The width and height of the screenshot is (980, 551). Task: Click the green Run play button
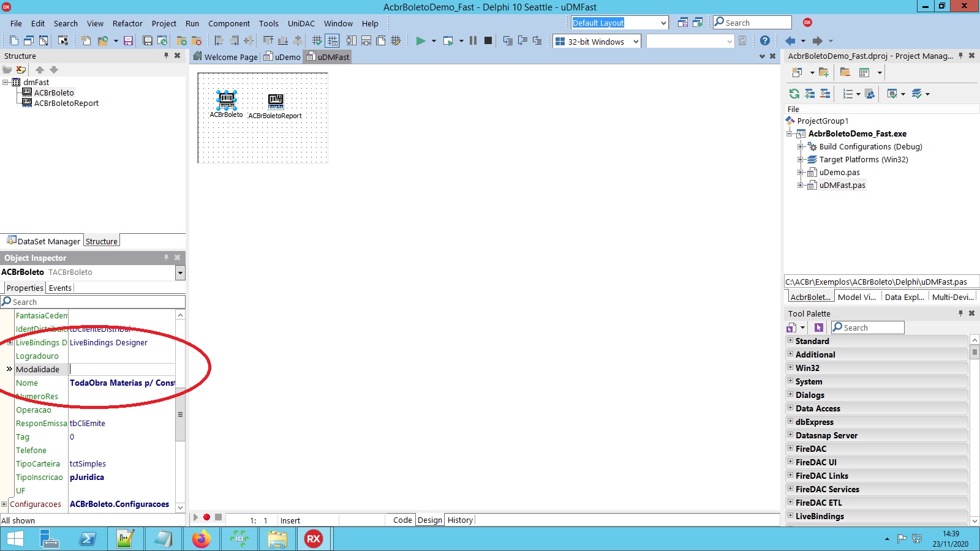point(420,41)
